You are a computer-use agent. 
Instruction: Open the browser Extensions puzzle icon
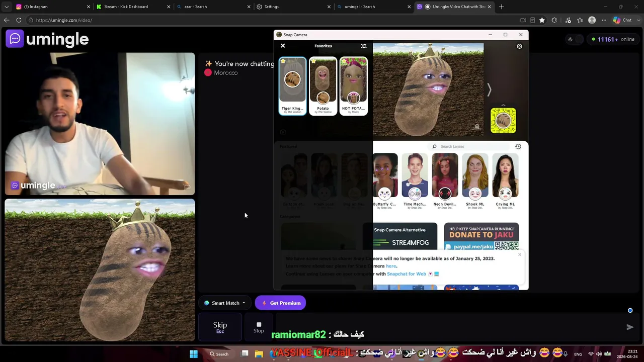[554, 20]
